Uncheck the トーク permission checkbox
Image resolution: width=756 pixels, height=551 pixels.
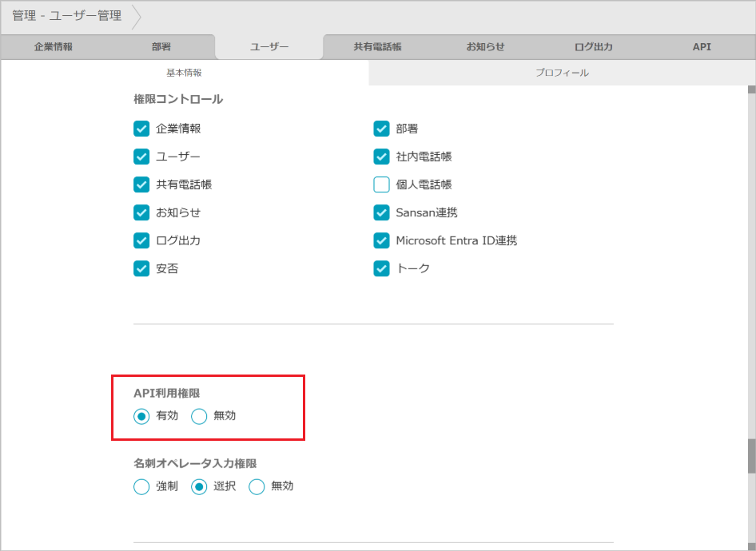coord(381,268)
